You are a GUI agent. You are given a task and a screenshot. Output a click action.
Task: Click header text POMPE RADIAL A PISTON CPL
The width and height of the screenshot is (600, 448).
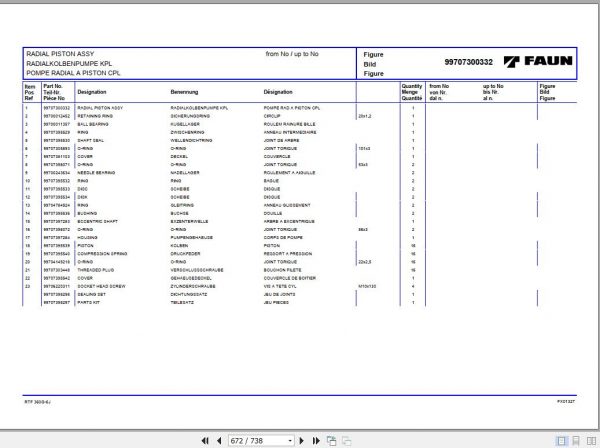pyautogui.click(x=73, y=73)
